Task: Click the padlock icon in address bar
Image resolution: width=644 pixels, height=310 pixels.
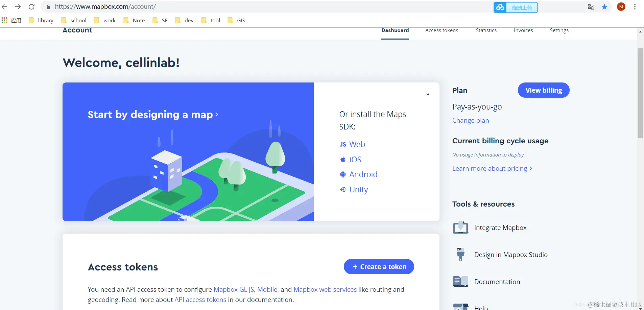Action: click(48, 7)
